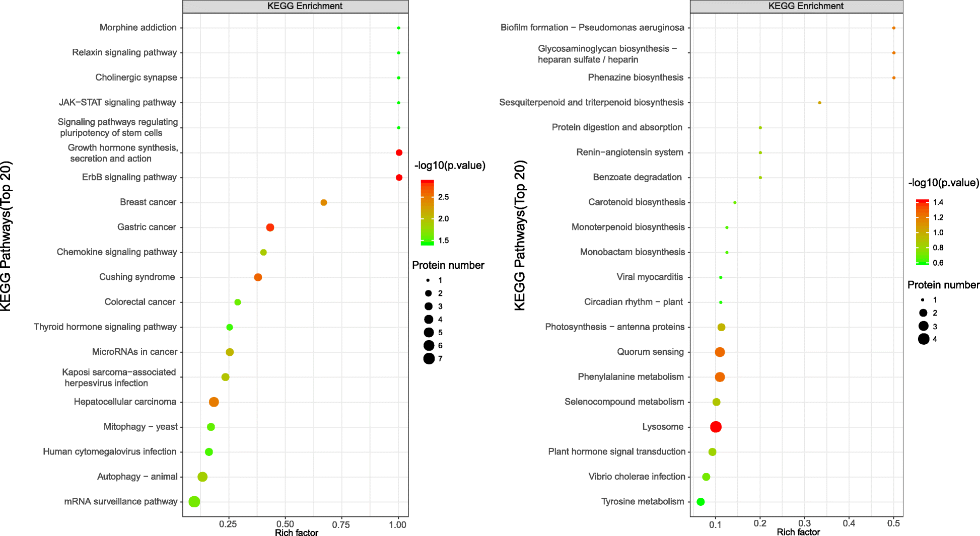Image resolution: width=980 pixels, height=536 pixels.
Task: Click the 'JAK-STAT signaling pathway' label
Action: click(118, 102)
